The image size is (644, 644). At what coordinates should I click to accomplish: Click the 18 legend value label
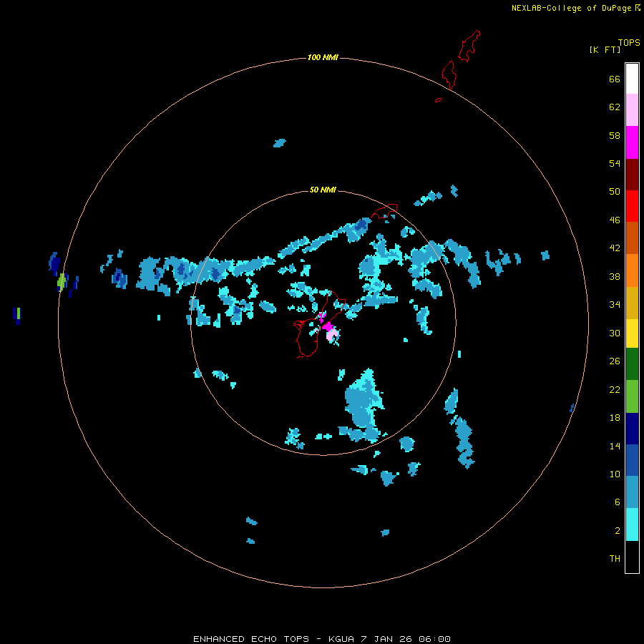[615, 418]
